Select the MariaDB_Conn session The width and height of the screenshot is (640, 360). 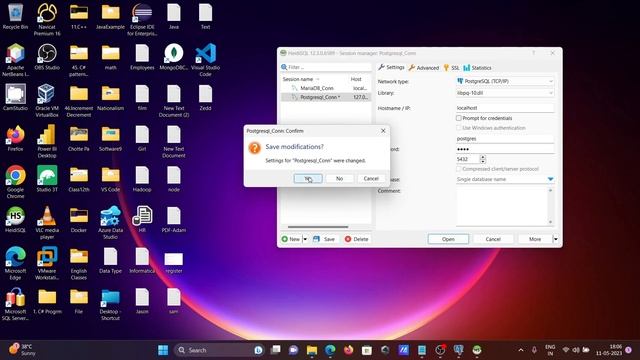[326, 88]
